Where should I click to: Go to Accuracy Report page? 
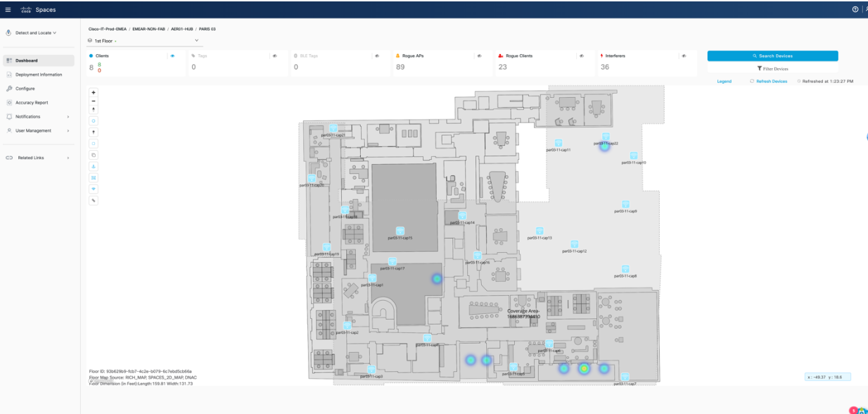[31, 103]
